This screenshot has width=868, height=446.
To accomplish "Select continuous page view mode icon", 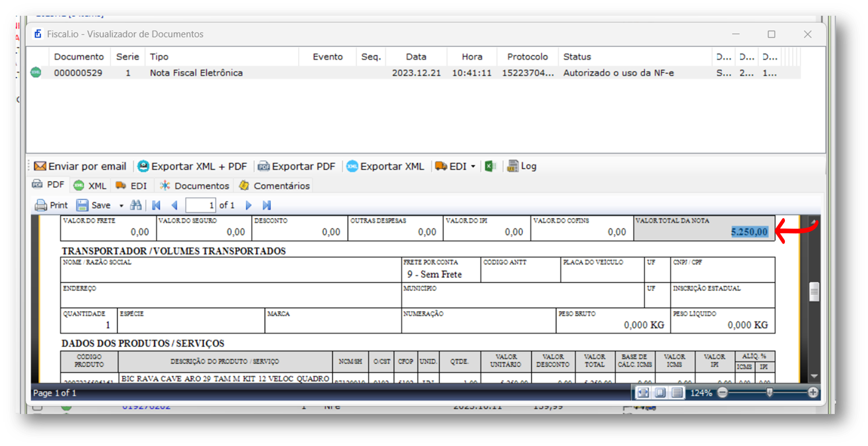I will (x=677, y=392).
